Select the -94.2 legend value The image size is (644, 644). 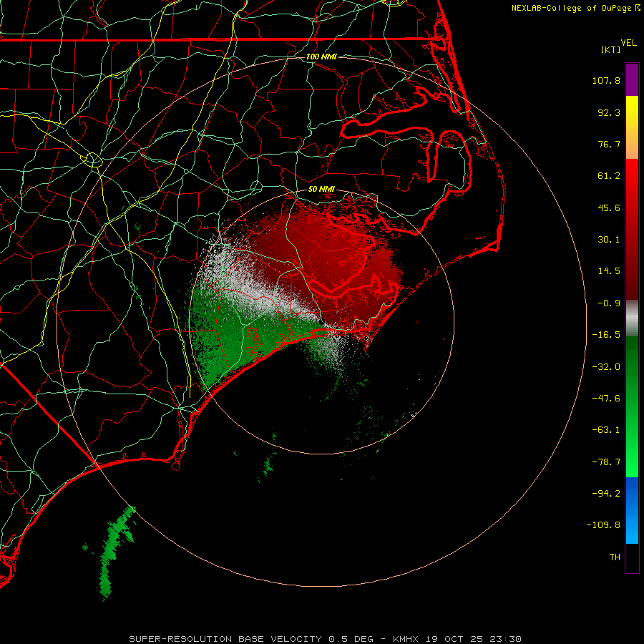pyautogui.click(x=606, y=493)
